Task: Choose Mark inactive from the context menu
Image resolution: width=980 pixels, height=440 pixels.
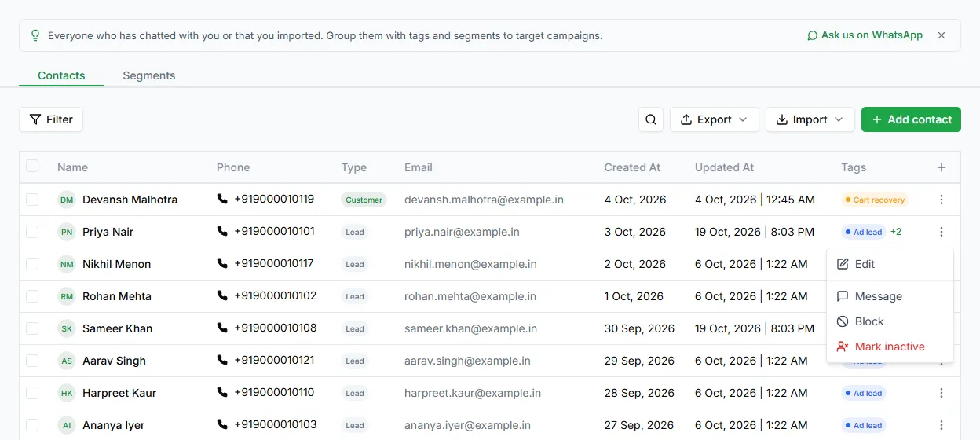Action: coord(890,346)
